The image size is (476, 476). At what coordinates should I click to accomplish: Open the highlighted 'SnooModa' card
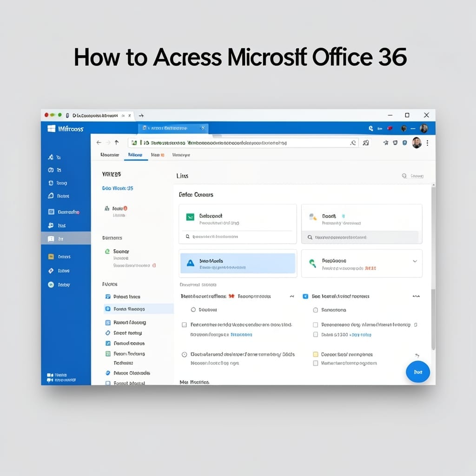pyautogui.click(x=238, y=264)
